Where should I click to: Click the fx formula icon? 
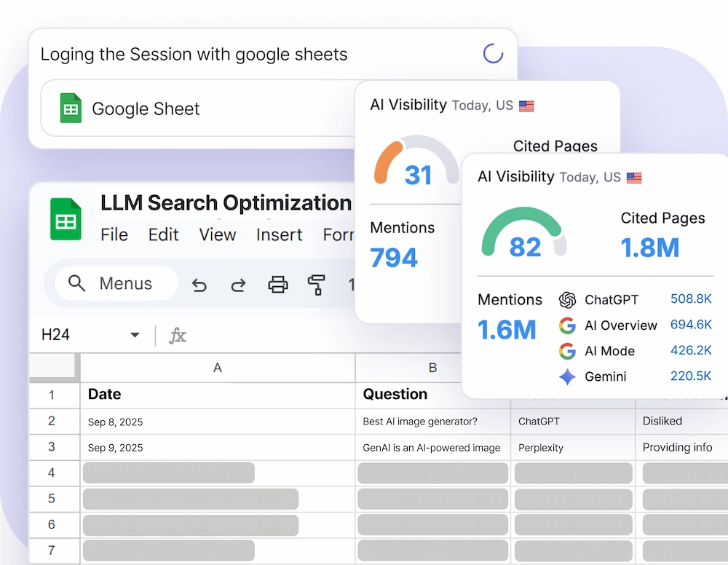pos(178,335)
